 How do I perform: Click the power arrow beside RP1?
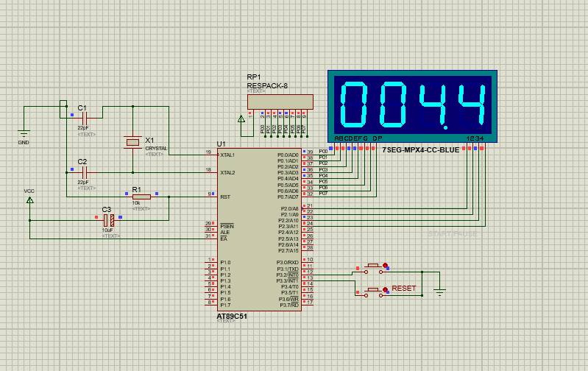point(241,119)
